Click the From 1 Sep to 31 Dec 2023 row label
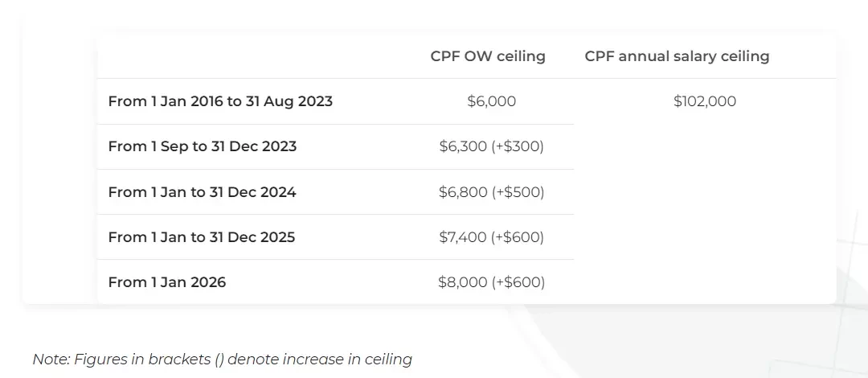This screenshot has width=868, height=378. (202, 146)
